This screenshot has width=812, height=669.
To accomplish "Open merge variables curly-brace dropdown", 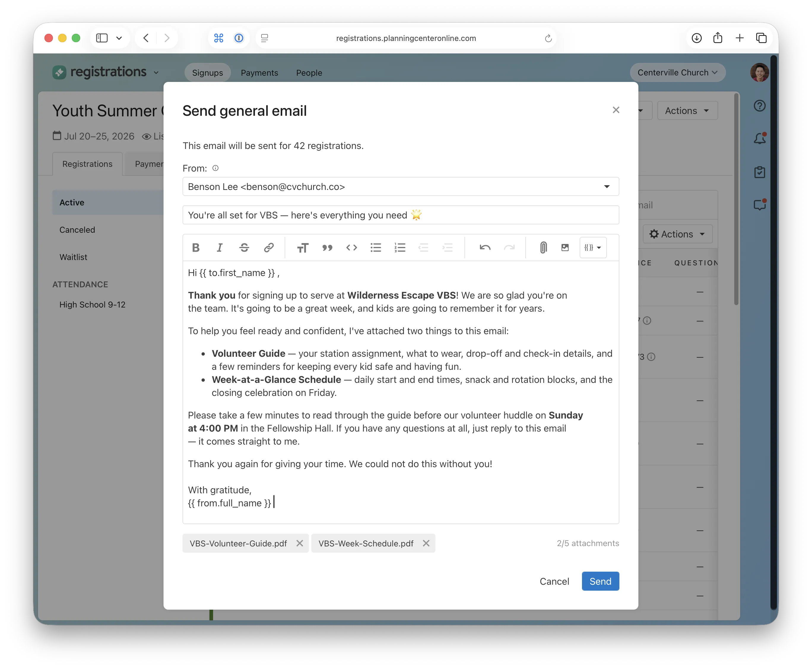I will (x=593, y=248).
